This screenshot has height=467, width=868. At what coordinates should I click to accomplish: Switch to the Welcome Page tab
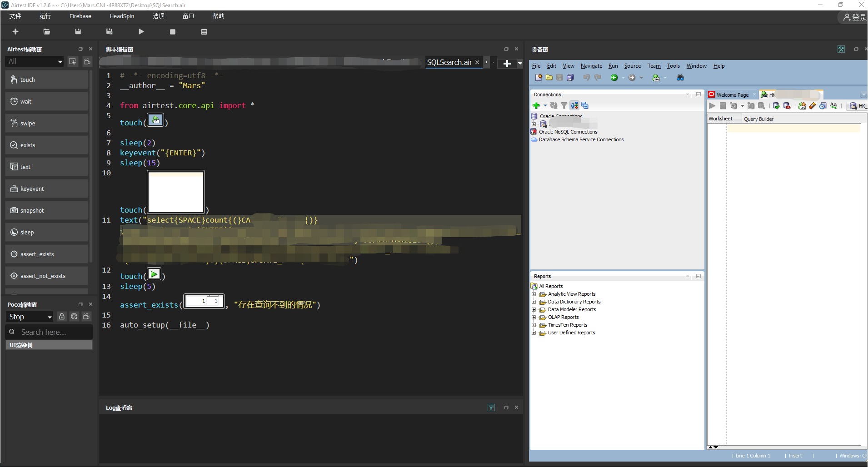732,95
